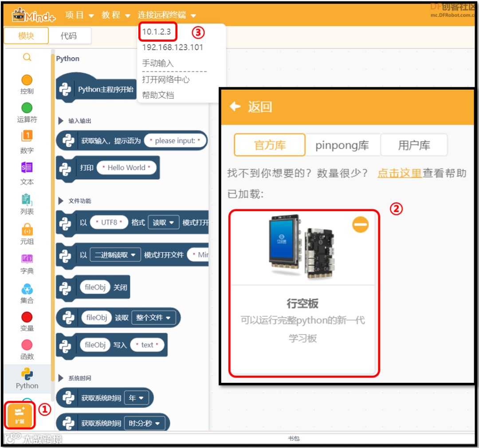Click Python icon on UTF8 格式 block
The image size is (479, 448).
tap(65, 224)
